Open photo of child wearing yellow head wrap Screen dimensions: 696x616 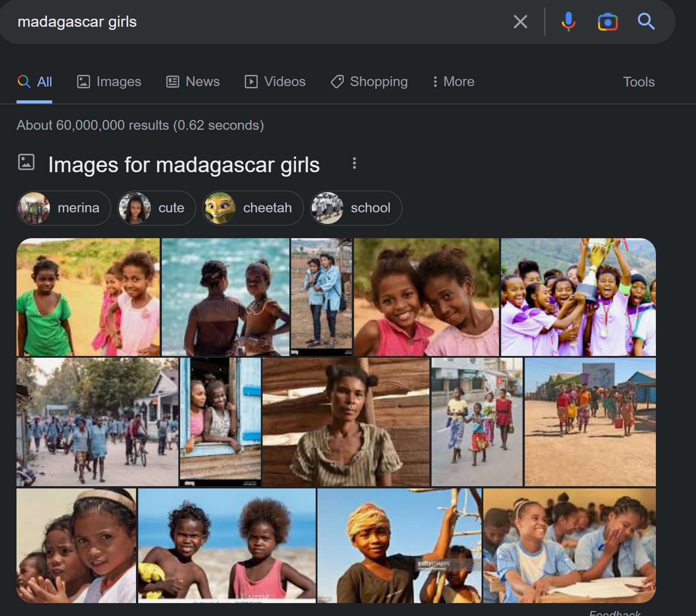coord(399,546)
